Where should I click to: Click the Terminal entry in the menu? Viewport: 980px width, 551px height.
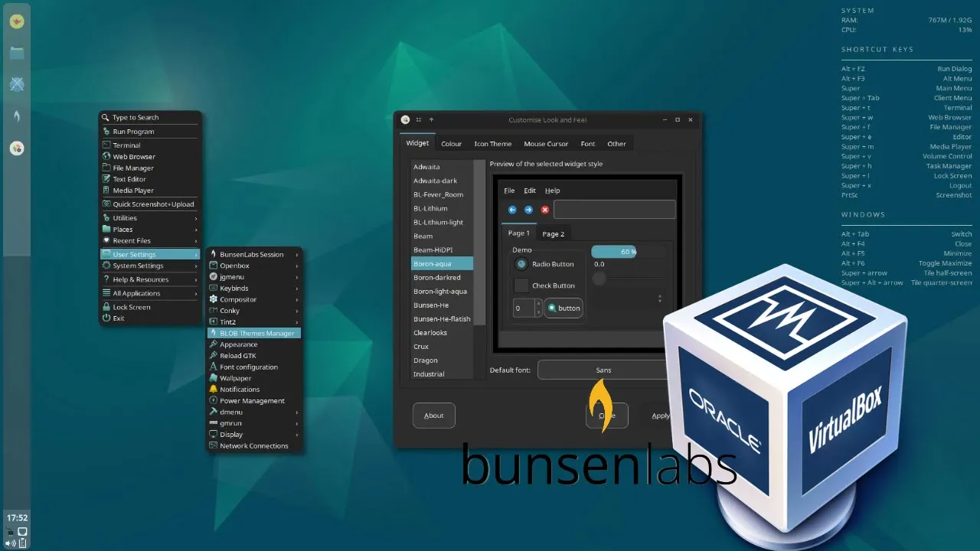(150, 145)
